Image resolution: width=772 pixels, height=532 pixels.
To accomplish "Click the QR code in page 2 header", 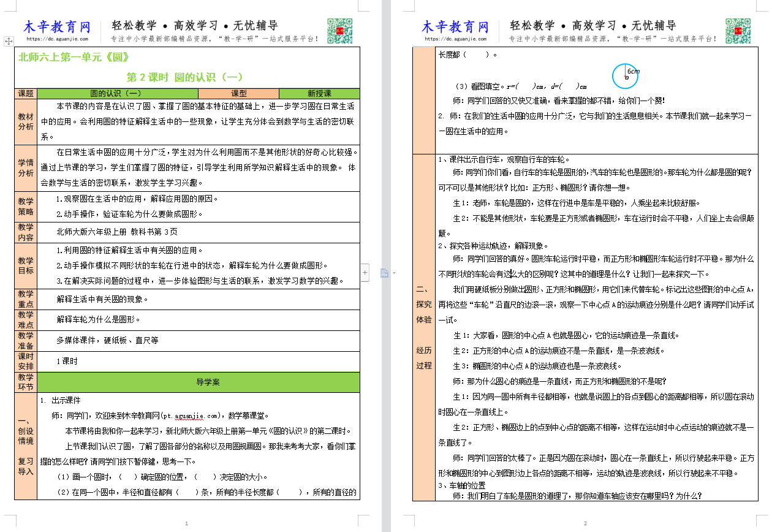I will (738, 30).
